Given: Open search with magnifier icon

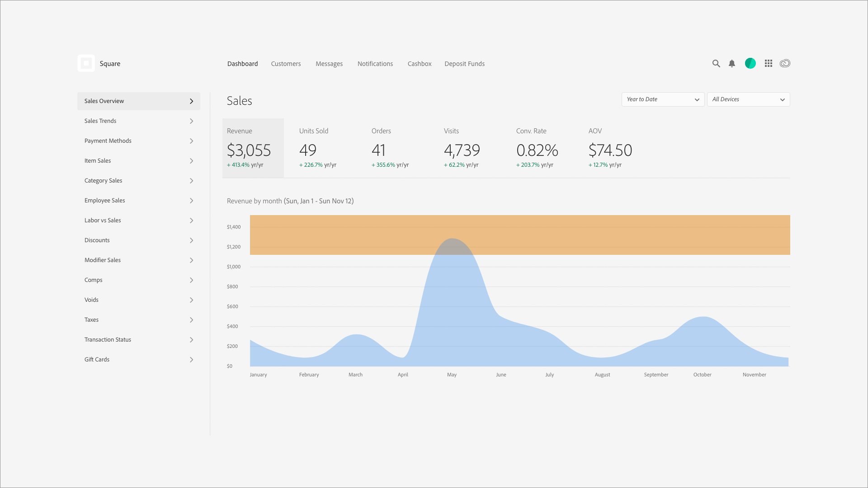Looking at the screenshot, I should pos(716,64).
